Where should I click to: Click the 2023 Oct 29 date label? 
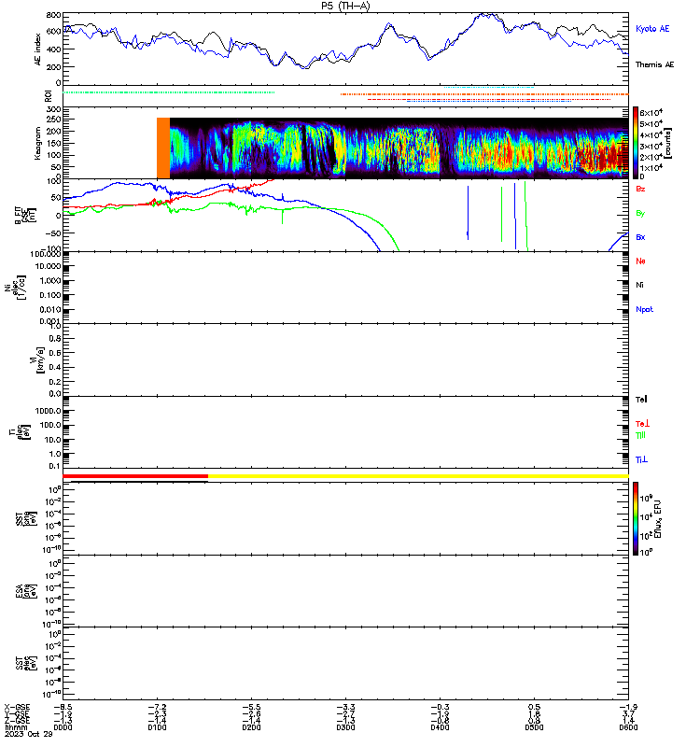point(29,734)
